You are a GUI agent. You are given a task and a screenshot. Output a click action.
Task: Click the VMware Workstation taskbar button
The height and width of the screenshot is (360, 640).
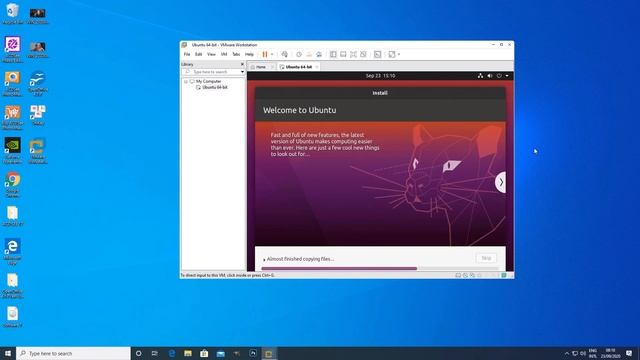(x=269, y=353)
